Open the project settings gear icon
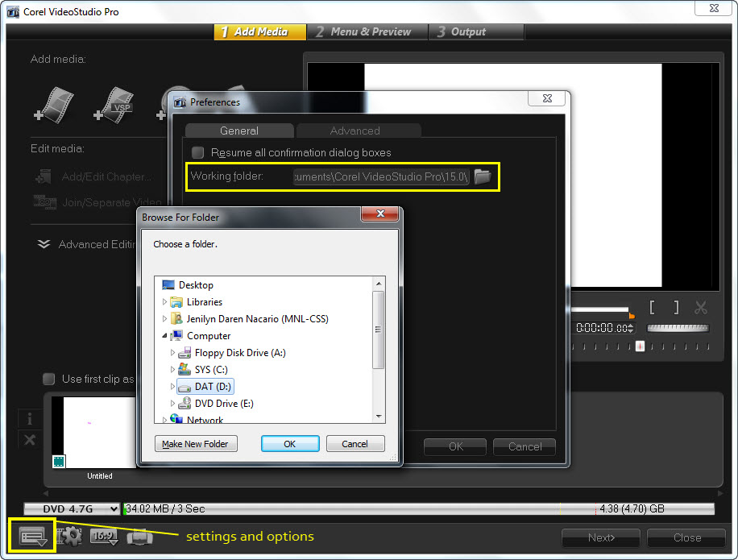738x560 pixels. (x=69, y=537)
